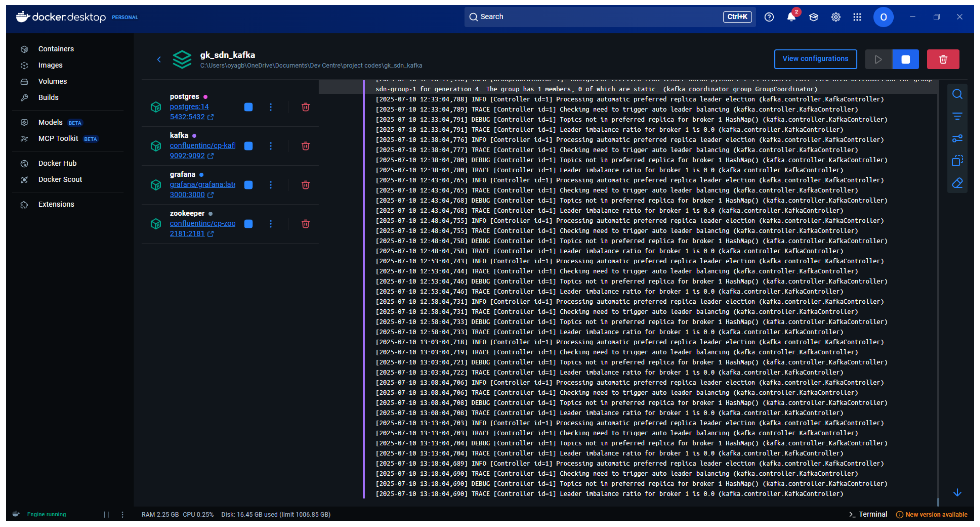Jump to bottom of logs arrow
The height and width of the screenshot is (527, 980).
[957, 493]
